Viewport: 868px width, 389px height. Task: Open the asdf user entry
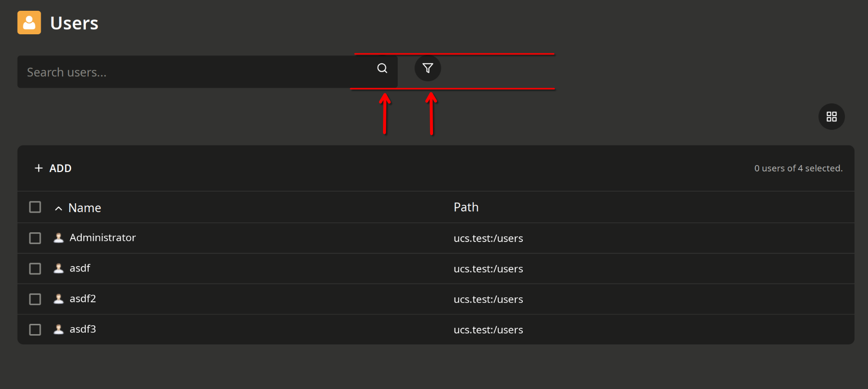pyautogui.click(x=80, y=268)
